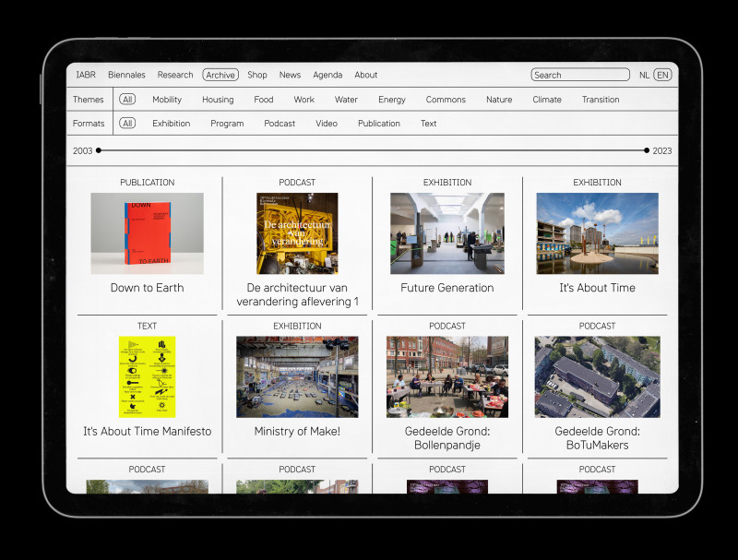Click the PUBLICATION label above Down to Earth
Screen dimensions: 738x560
tap(148, 183)
